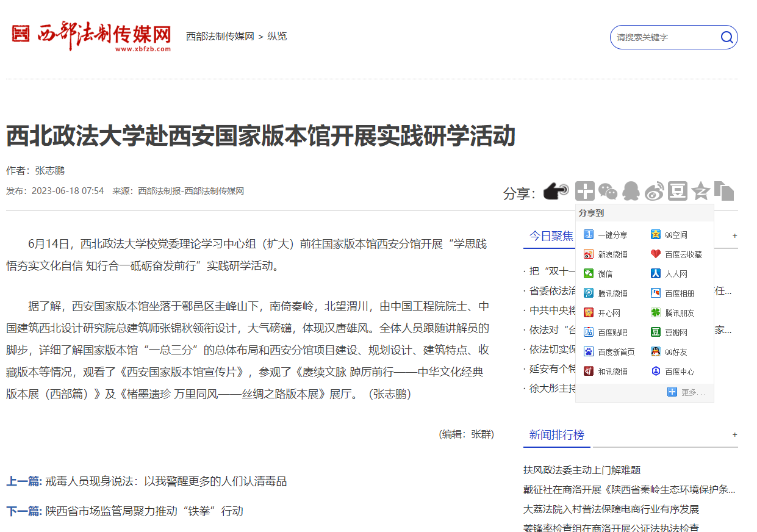Click the gray QQ Zone star icon
Image resolution: width=757 pixels, height=532 pixels.
coord(700,192)
